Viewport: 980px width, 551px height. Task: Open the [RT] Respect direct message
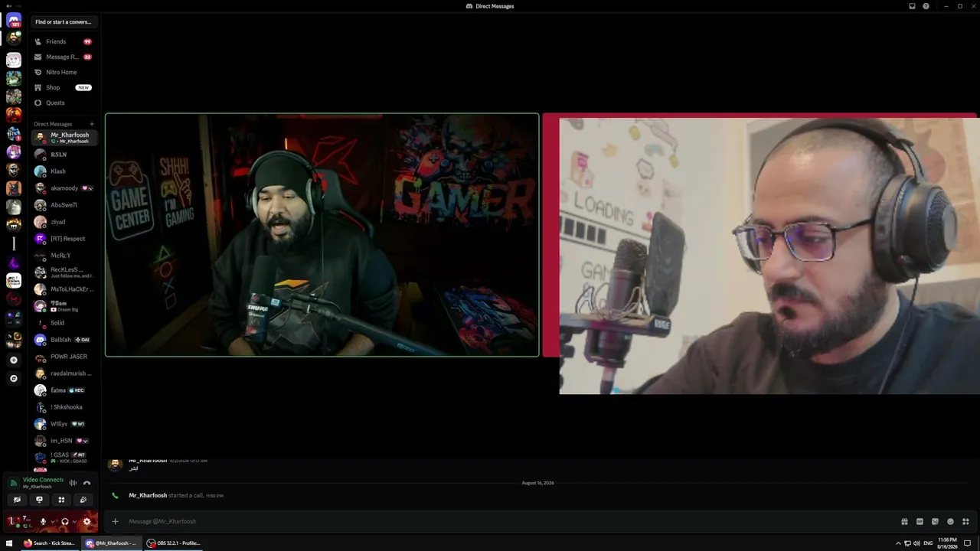point(64,239)
